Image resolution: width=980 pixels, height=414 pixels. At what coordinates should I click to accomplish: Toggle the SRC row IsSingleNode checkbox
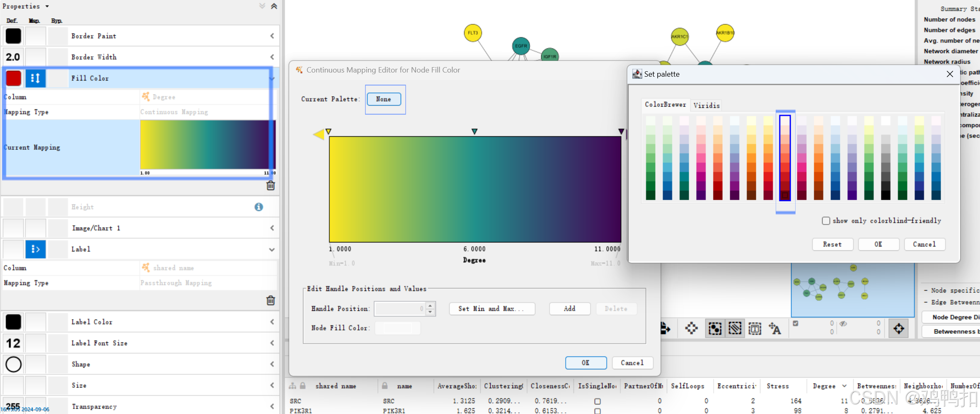click(x=598, y=401)
